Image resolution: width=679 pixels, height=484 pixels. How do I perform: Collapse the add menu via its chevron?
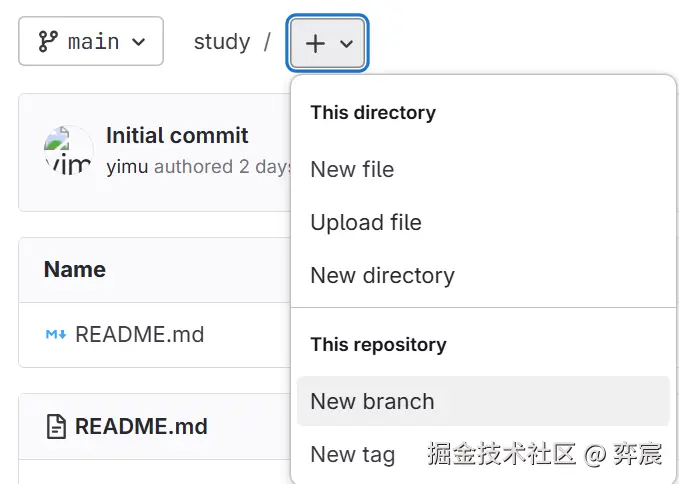pos(346,44)
